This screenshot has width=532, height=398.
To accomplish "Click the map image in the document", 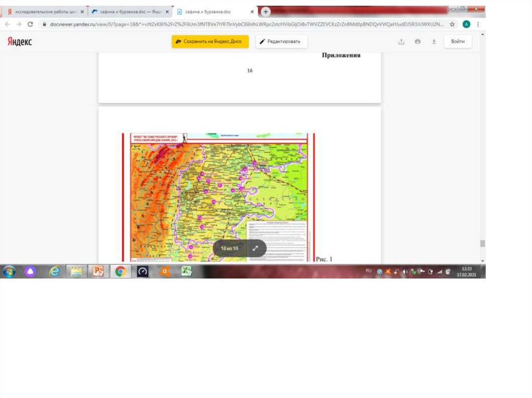I will pyautogui.click(x=218, y=197).
